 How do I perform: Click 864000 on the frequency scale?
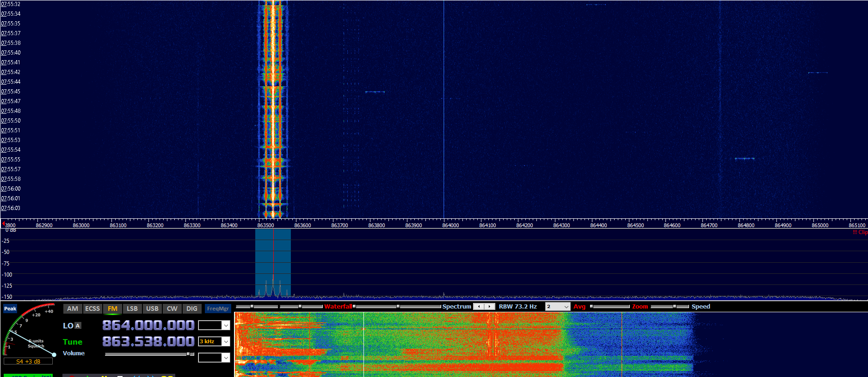point(450,225)
